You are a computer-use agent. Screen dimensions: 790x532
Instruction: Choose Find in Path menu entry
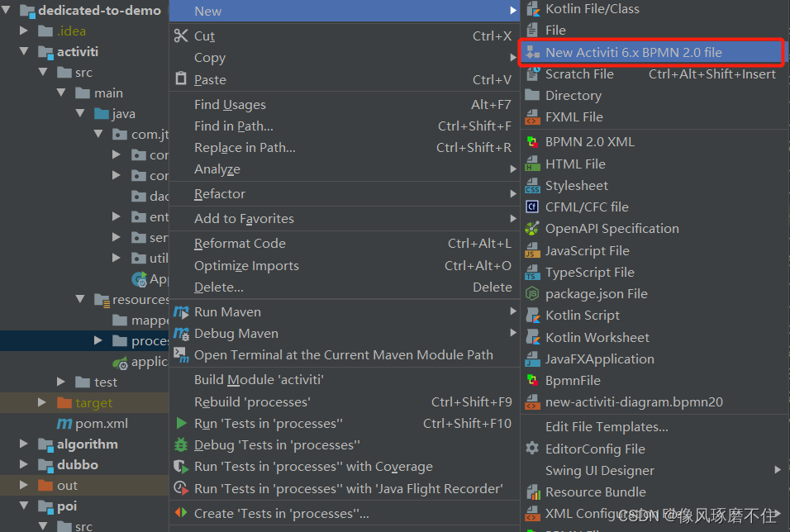click(344, 126)
